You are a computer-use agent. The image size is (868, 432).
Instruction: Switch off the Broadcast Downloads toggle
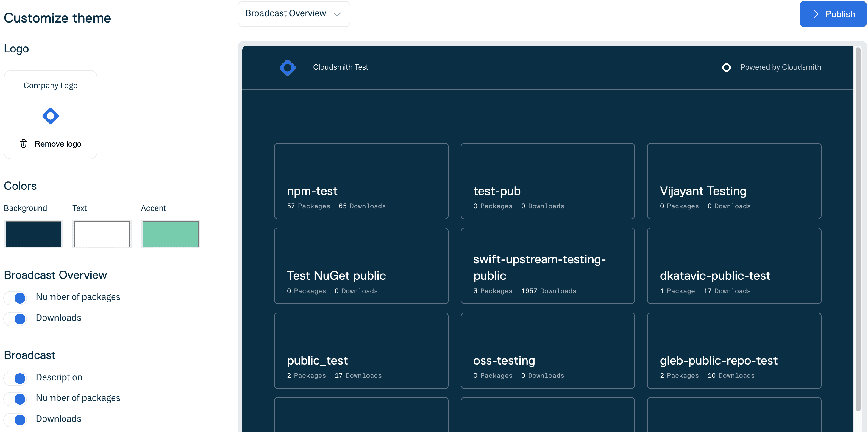coord(15,419)
